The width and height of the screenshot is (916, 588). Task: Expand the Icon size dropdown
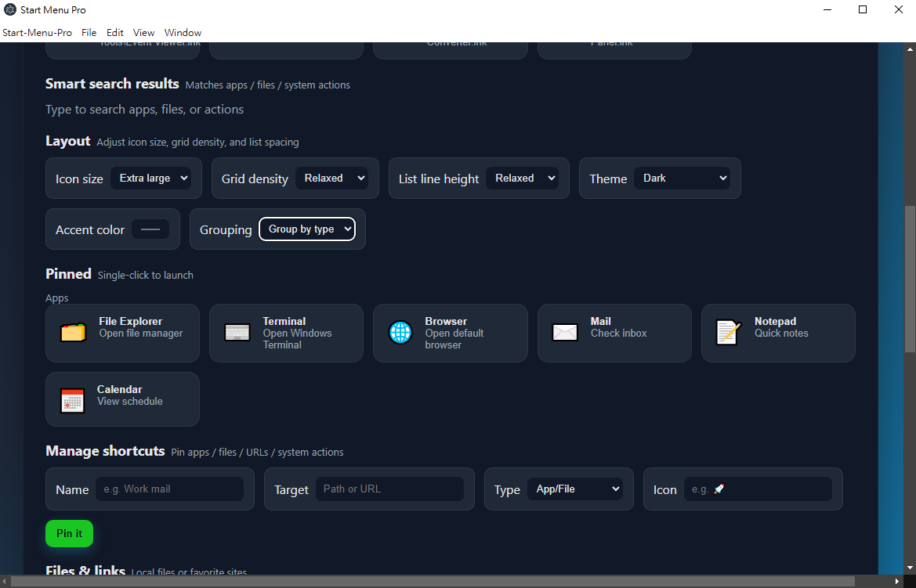coord(151,179)
